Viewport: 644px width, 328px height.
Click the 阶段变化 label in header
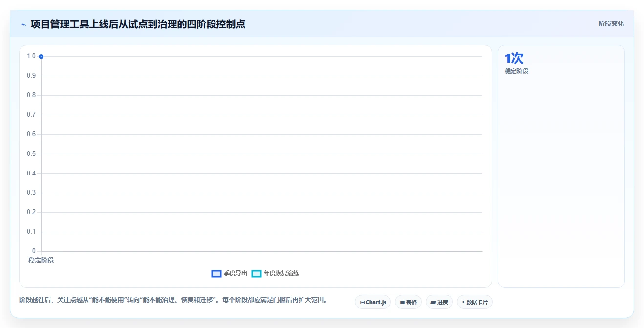pos(611,23)
